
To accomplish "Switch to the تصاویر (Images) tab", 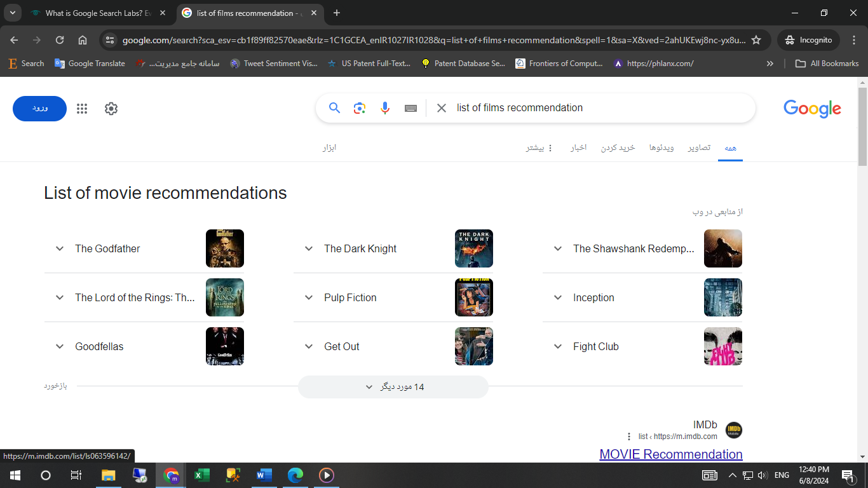I will pos(699,147).
